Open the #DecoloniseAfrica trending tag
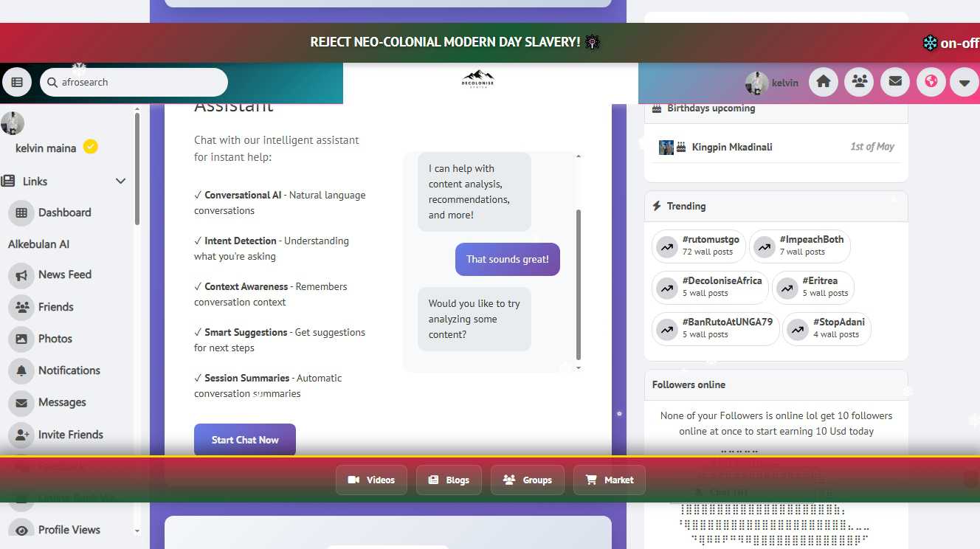 710,287
